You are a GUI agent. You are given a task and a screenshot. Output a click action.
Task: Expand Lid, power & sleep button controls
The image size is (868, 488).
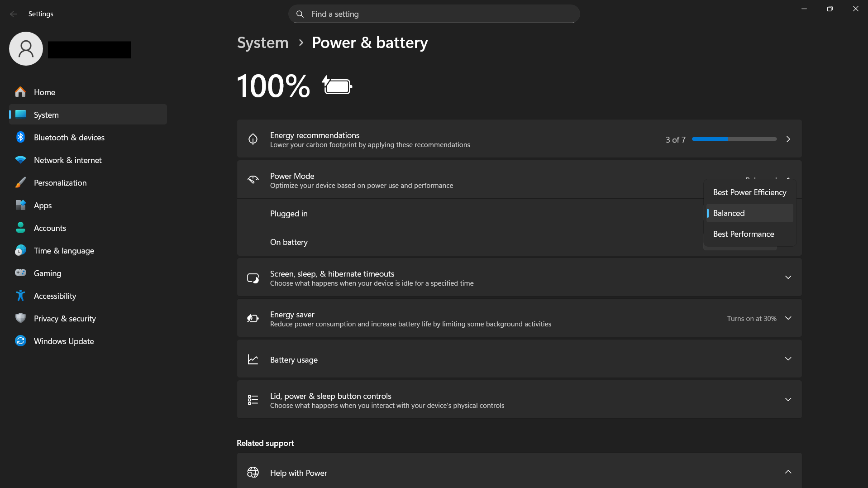click(788, 400)
